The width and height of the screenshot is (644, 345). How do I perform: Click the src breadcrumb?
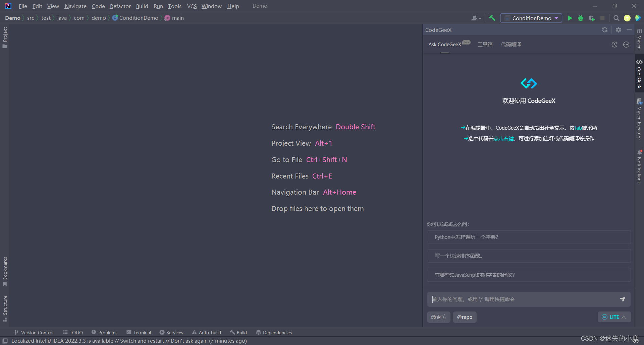(31, 18)
